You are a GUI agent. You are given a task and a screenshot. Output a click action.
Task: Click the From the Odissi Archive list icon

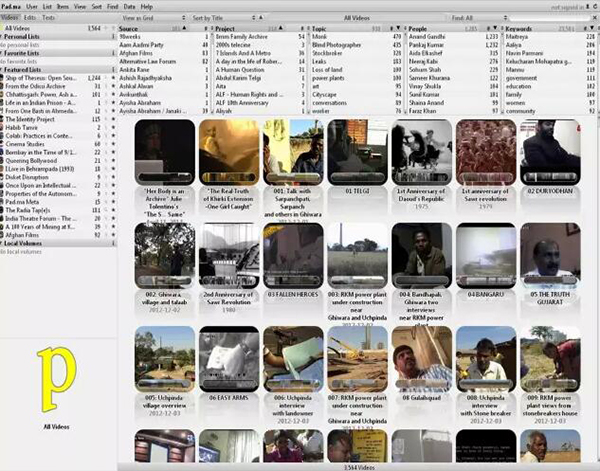pos(2,86)
